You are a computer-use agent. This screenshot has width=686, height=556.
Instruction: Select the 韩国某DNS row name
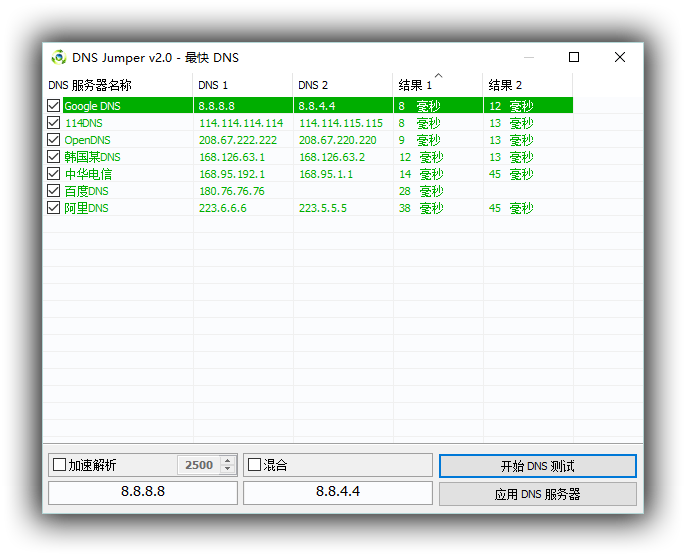92,157
